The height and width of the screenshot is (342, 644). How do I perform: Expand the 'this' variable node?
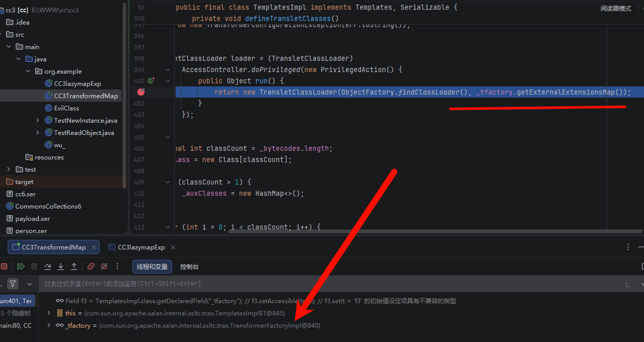pos(49,313)
